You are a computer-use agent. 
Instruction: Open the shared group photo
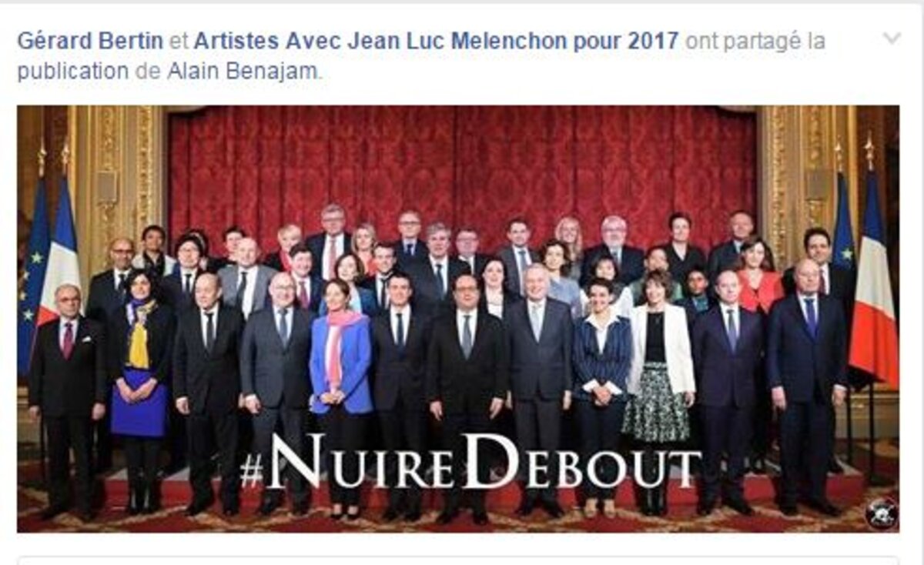click(x=458, y=319)
